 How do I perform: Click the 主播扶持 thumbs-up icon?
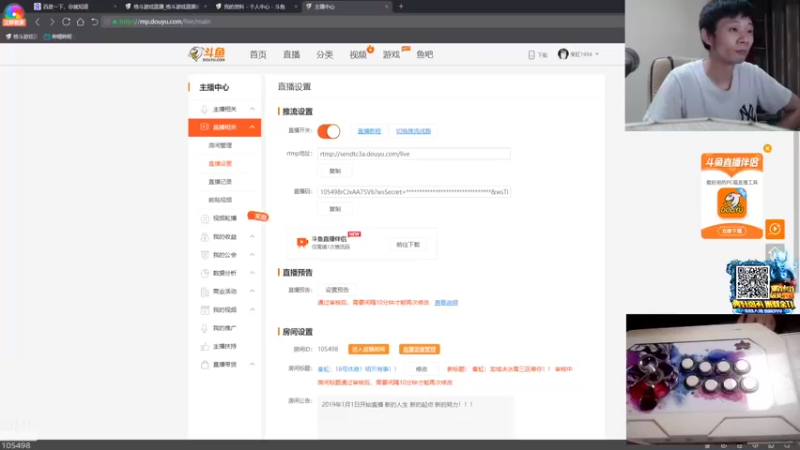205,346
